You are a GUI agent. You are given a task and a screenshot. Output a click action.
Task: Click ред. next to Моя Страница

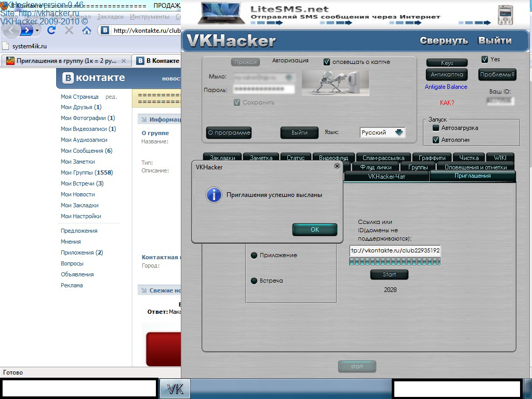(x=111, y=97)
